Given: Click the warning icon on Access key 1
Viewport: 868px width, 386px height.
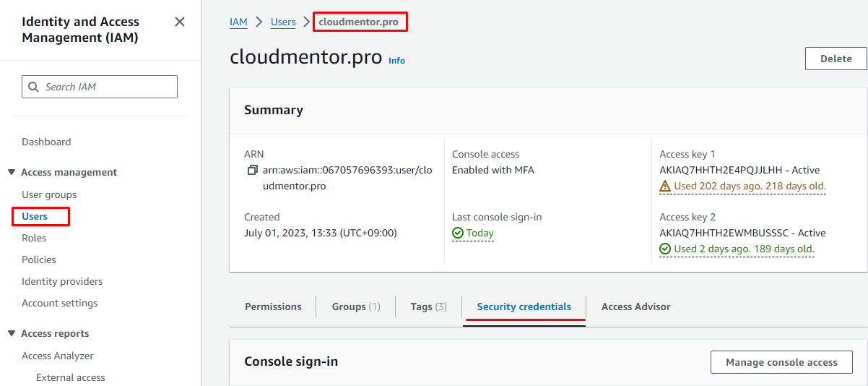Looking at the screenshot, I should tap(665, 186).
